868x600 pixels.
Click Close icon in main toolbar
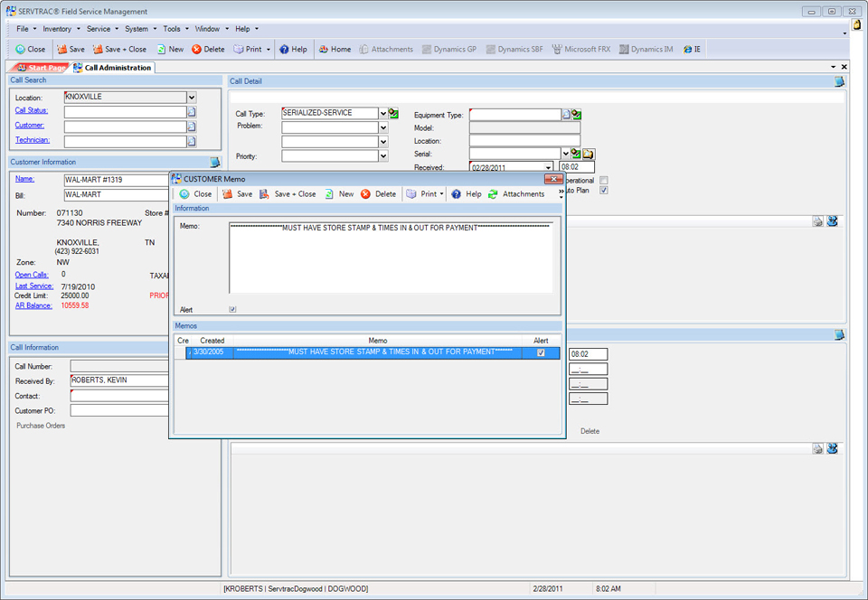click(x=21, y=49)
